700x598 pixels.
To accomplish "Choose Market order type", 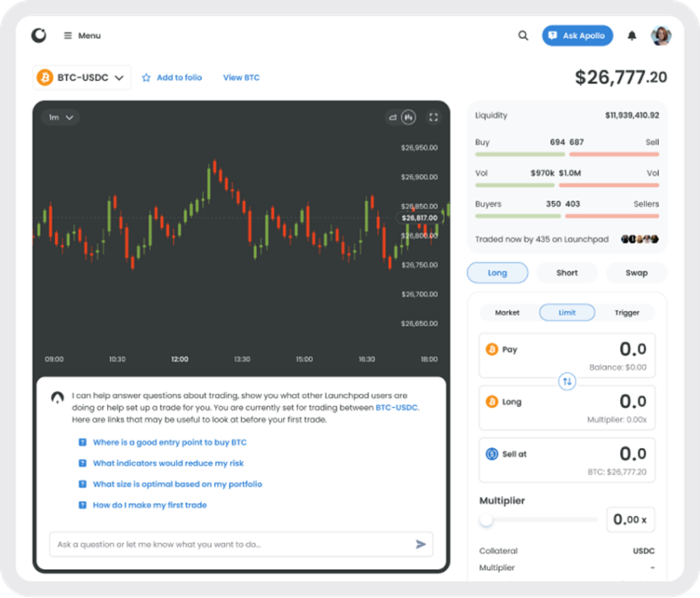I will [x=507, y=313].
